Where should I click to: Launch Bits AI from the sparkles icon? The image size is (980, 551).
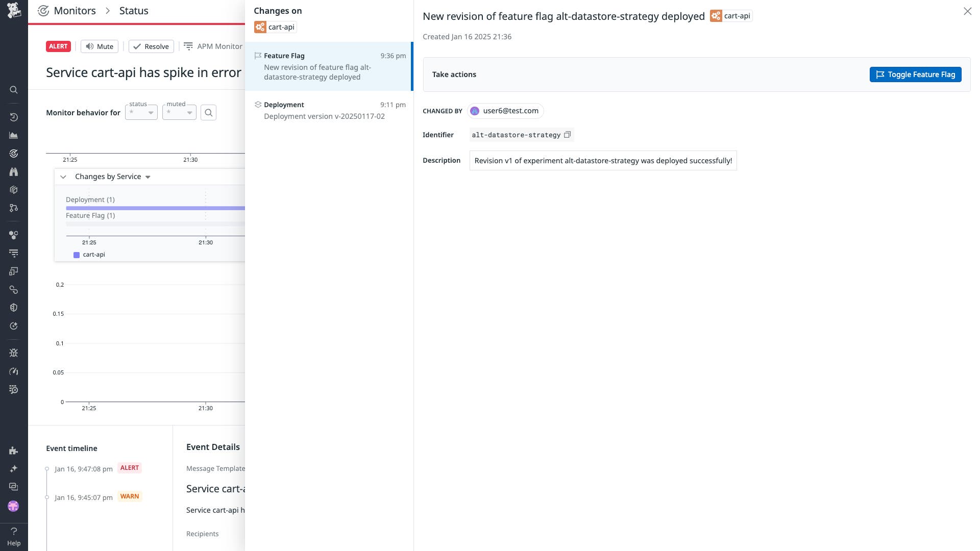coord(14,468)
